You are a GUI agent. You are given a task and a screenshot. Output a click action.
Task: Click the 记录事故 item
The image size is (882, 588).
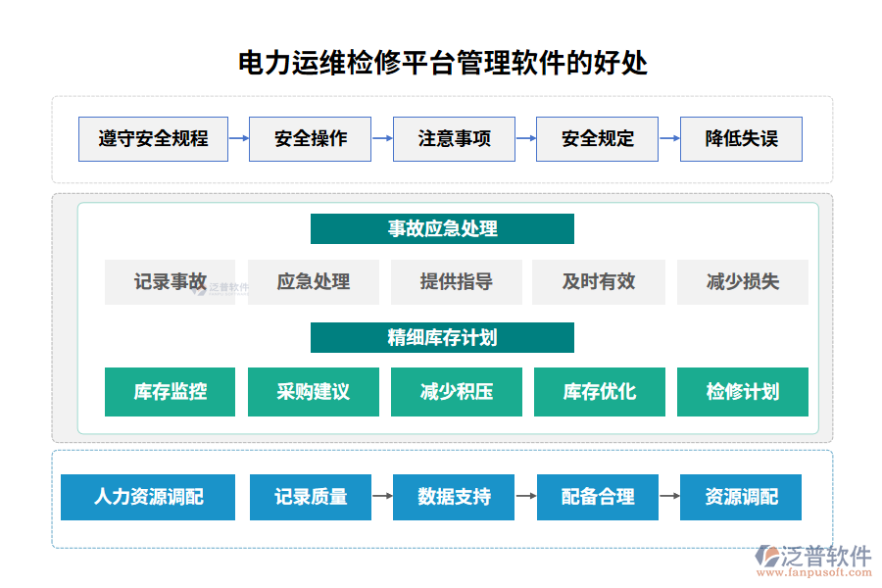click(x=170, y=282)
